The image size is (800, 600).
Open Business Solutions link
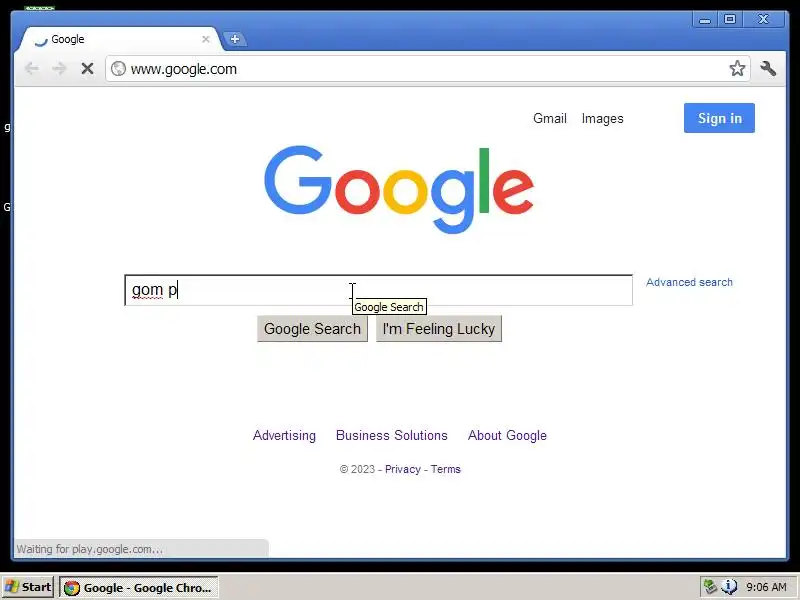point(391,435)
